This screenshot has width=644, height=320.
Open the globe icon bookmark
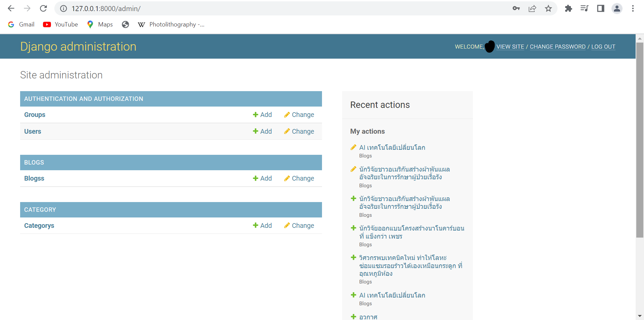[x=125, y=24]
